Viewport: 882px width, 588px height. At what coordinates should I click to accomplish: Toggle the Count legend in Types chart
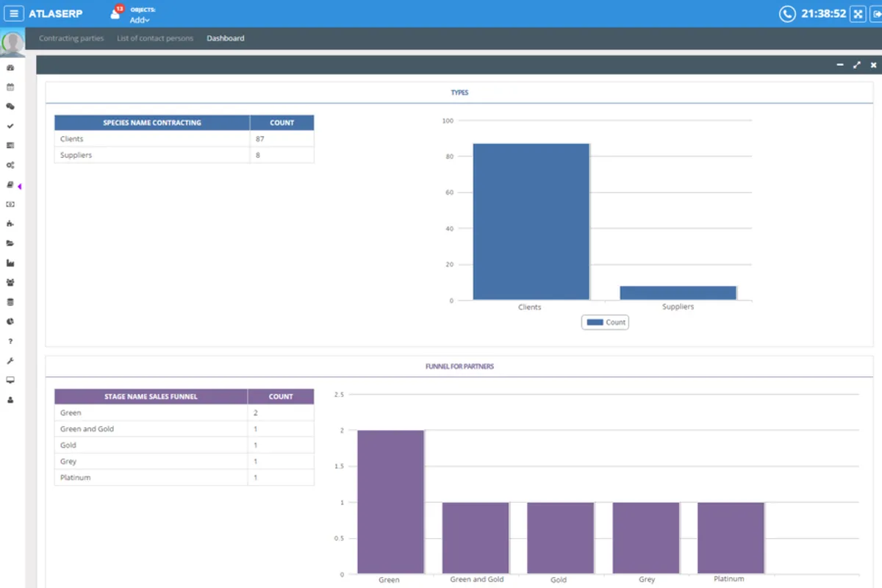606,322
